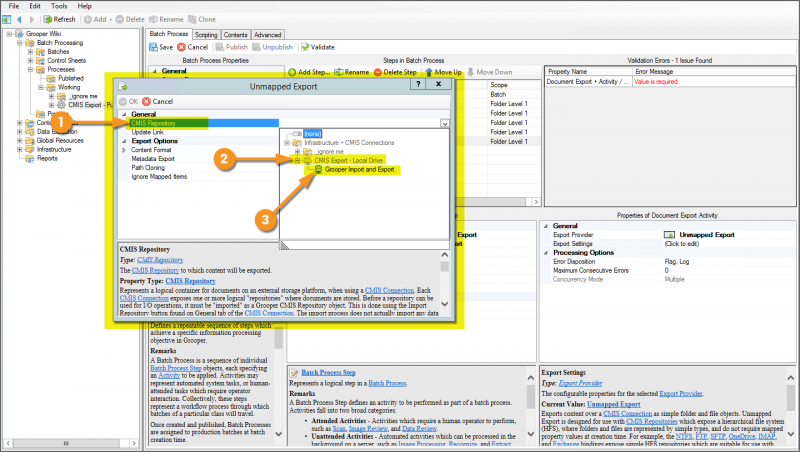Collapse the Export Options section
Viewport: 800px width, 452px height.
click(124, 141)
